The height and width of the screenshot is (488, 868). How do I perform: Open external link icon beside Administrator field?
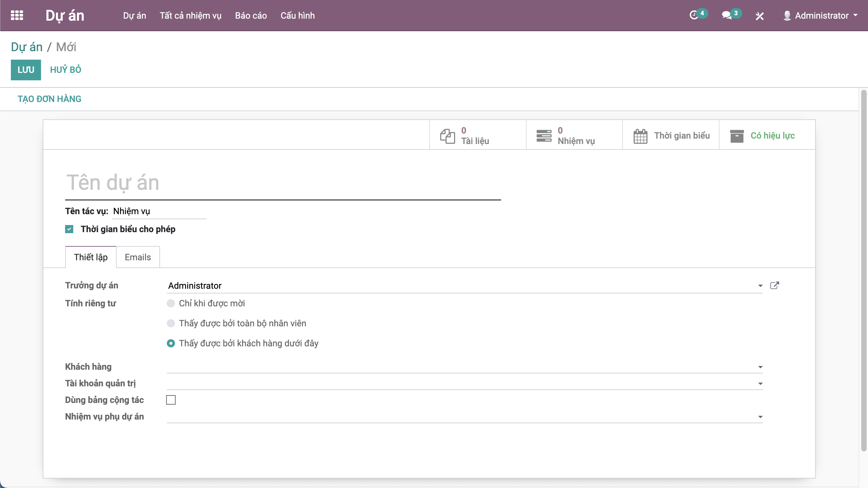[x=774, y=285]
